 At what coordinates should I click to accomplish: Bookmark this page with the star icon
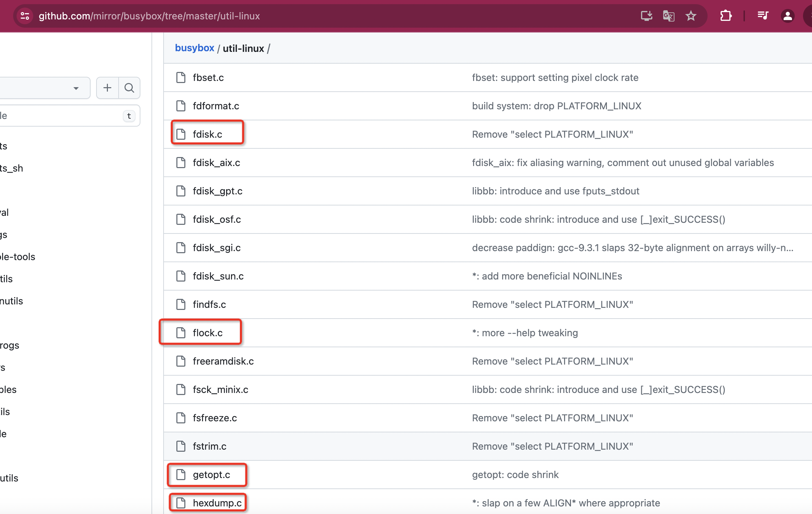click(x=691, y=16)
